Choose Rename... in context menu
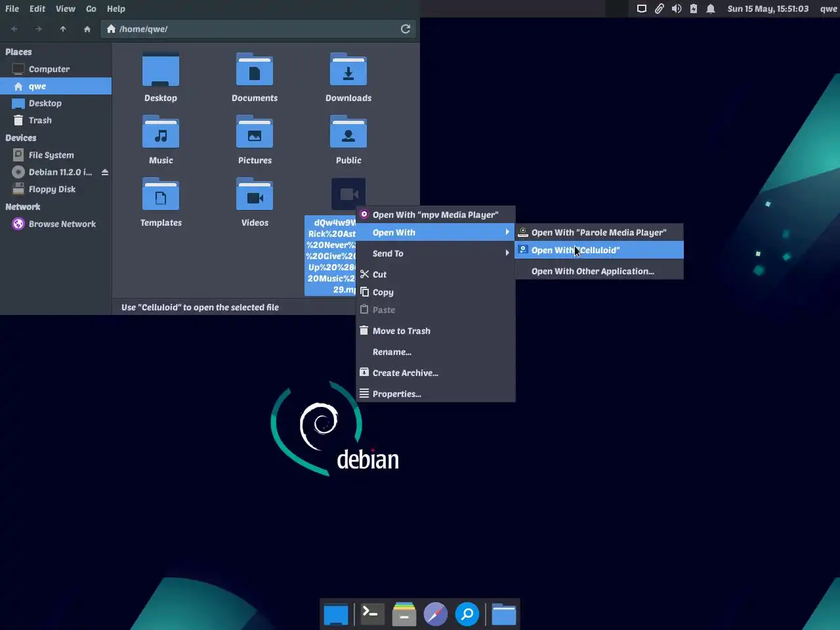 coord(436,352)
